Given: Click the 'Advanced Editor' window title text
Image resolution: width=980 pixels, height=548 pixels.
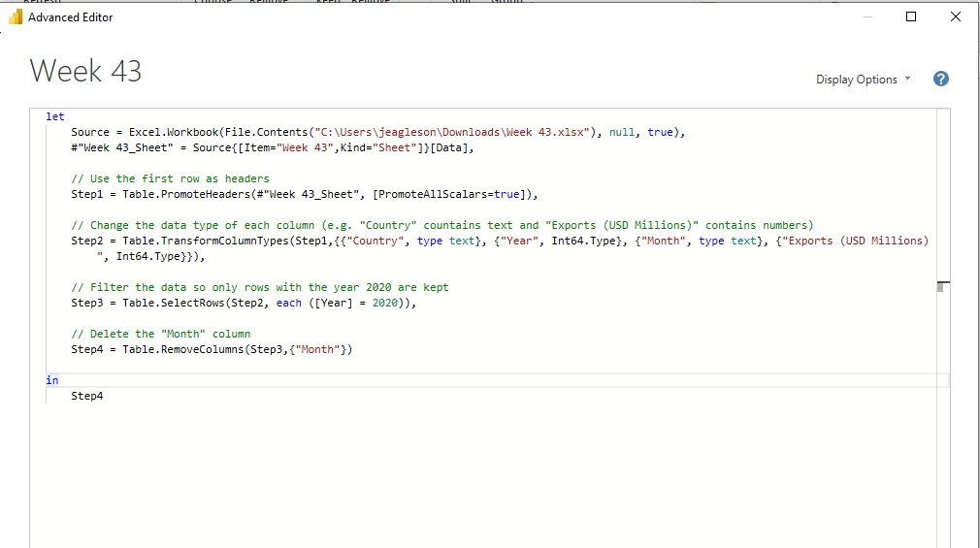Looking at the screenshot, I should tap(71, 17).
